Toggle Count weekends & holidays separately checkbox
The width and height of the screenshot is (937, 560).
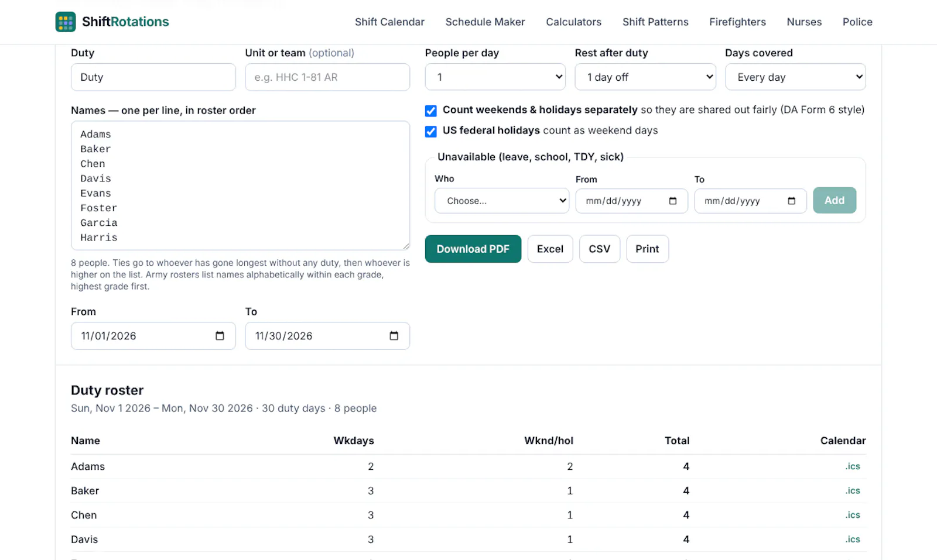coord(431,111)
